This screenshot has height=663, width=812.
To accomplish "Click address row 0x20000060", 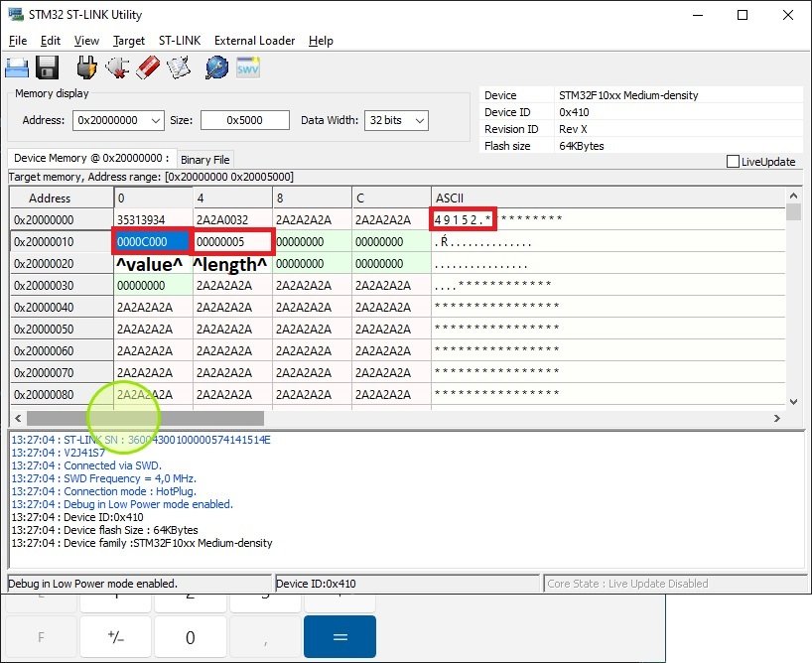I will (62, 350).
